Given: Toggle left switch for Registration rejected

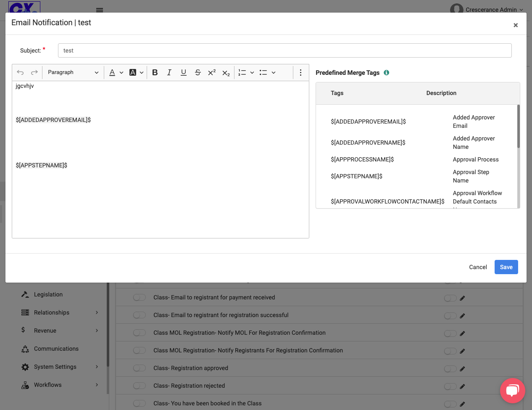Looking at the screenshot, I should pyautogui.click(x=140, y=386).
